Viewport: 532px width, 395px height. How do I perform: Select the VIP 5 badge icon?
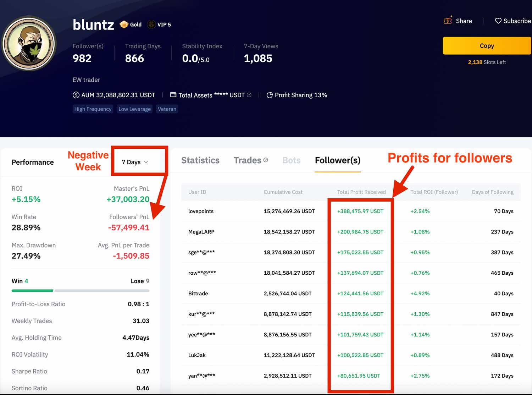(x=151, y=24)
